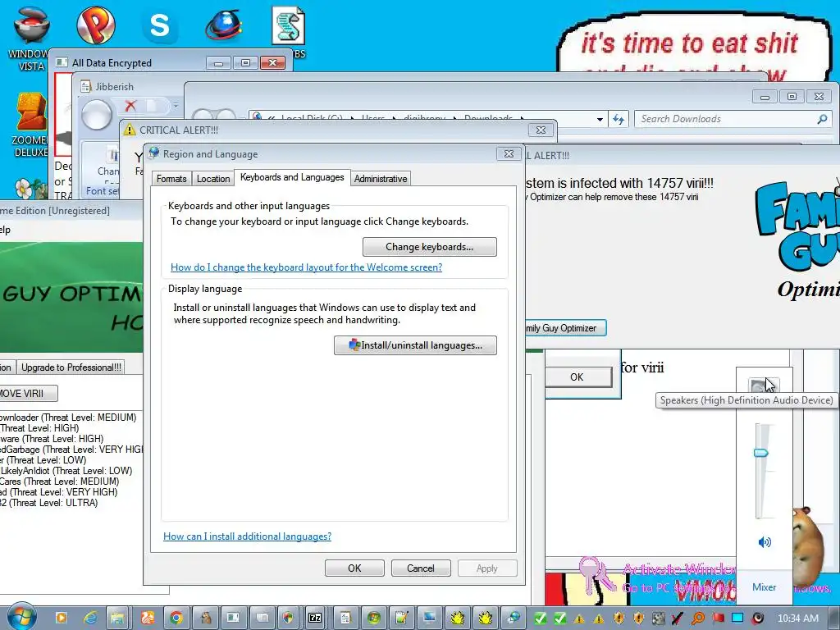
Task: Select the Region and Language globe taskbar item
Action: click(x=514, y=618)
